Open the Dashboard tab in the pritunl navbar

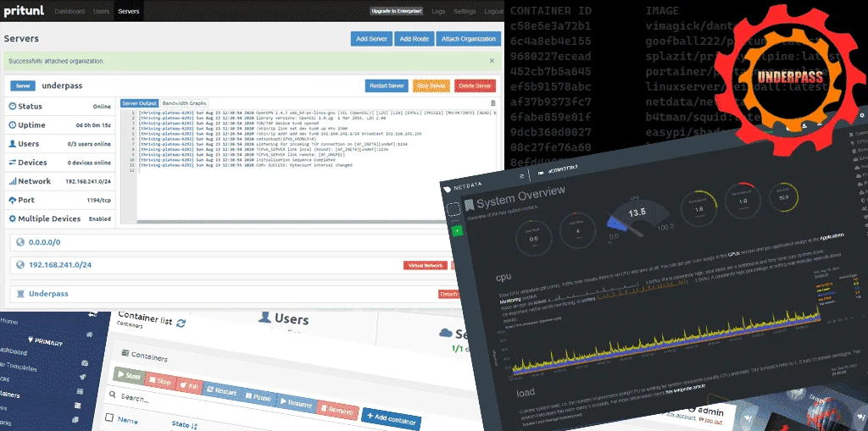coord(70,11)
